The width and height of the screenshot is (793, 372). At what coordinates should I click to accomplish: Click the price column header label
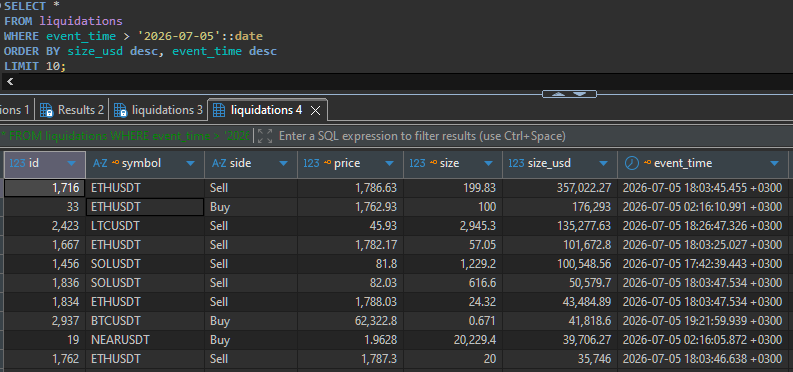pyautogui.click(x=347, y=163)
